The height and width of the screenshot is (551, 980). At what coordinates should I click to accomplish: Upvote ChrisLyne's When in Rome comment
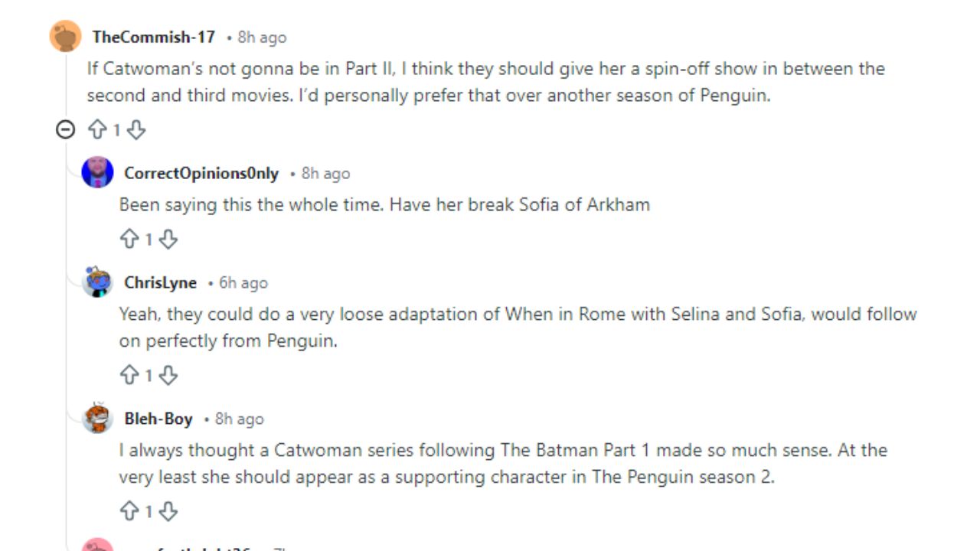(x=128, y=375)
